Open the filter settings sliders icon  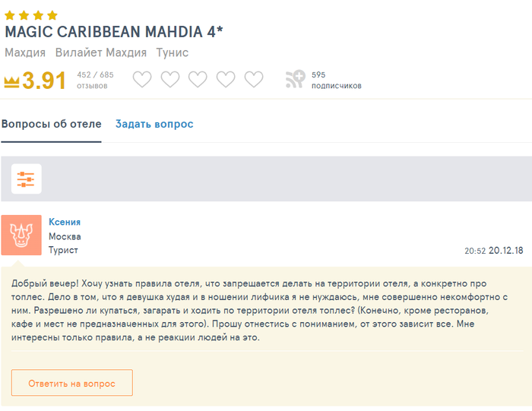(x=27, y=179)
